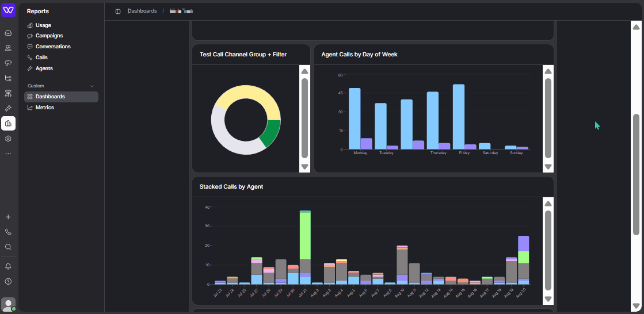The width and height of the screenshot is (644, 314).
Task: Click the purple Aug 20 bar segment
Action: point(523,243)
